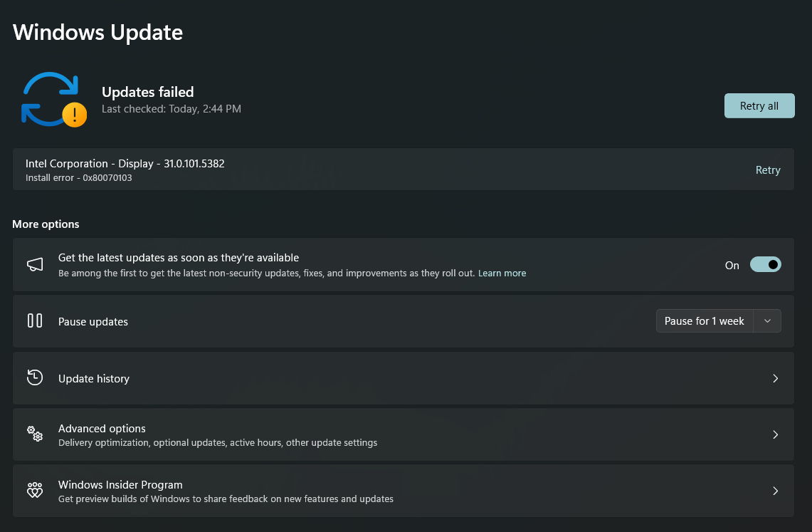
Task: Click the pause icon beside Pause updates
Action: tap(35, 321)
